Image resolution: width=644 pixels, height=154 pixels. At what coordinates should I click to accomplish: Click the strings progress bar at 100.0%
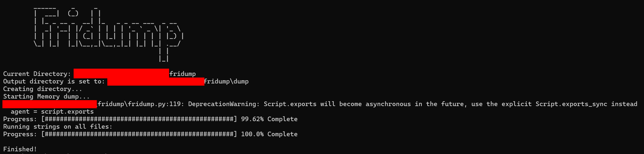(x=139, y=134)
